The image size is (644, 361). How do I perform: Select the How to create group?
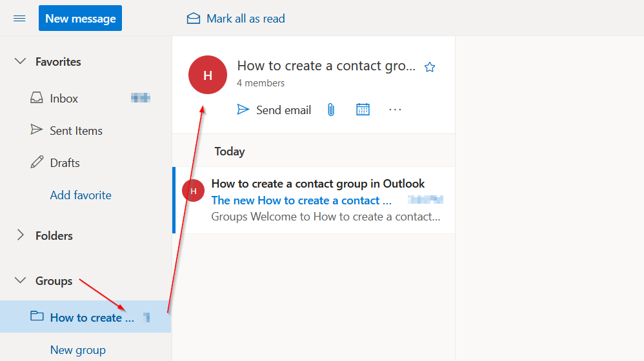click(85, 317)
